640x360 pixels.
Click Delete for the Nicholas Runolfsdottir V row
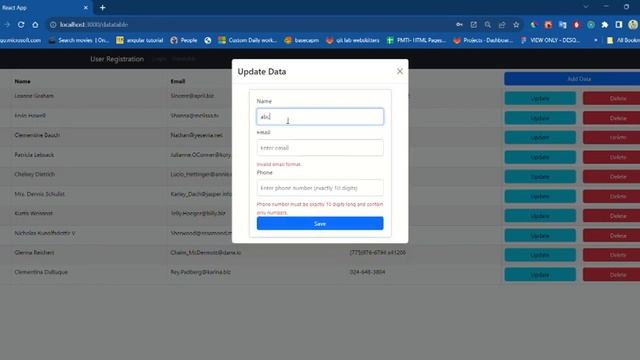pos(611,236)
